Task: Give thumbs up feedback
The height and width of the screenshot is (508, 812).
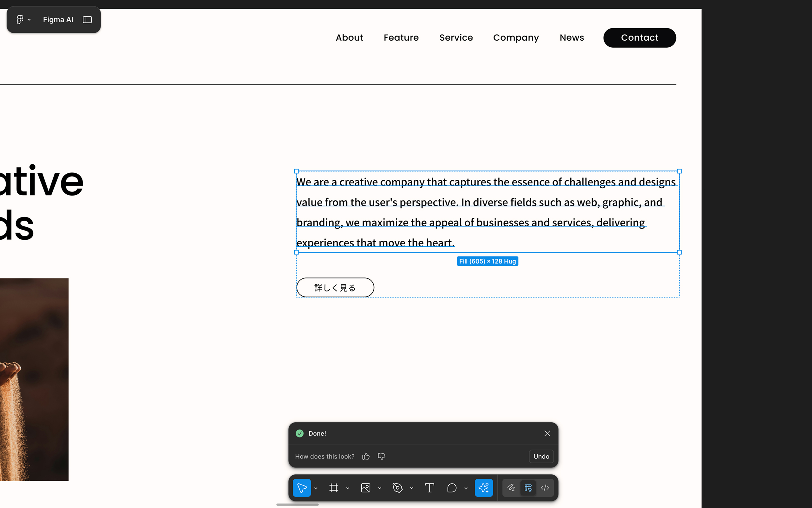Action: coord(366,456)
